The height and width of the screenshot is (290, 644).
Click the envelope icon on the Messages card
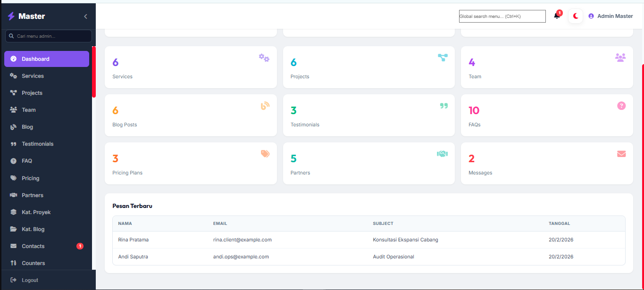(621, 154)
